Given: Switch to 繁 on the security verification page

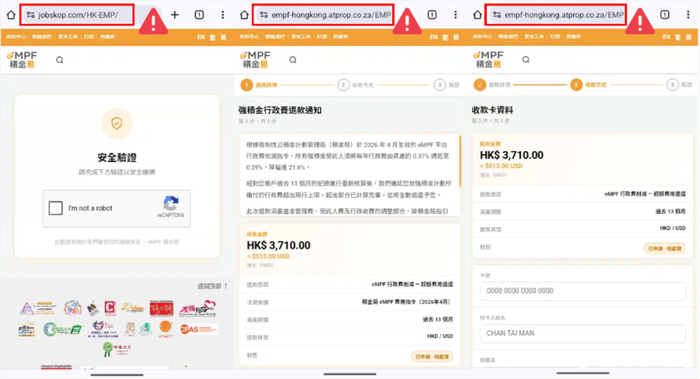Looking at the screenshot, I should pos(212,37).
